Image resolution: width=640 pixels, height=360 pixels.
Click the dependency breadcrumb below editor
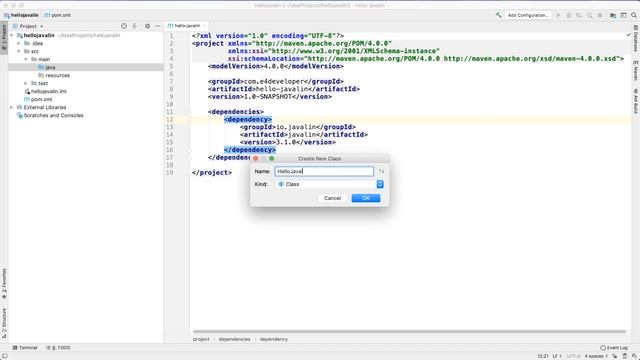pyautogui.click(x=273, y=339)
